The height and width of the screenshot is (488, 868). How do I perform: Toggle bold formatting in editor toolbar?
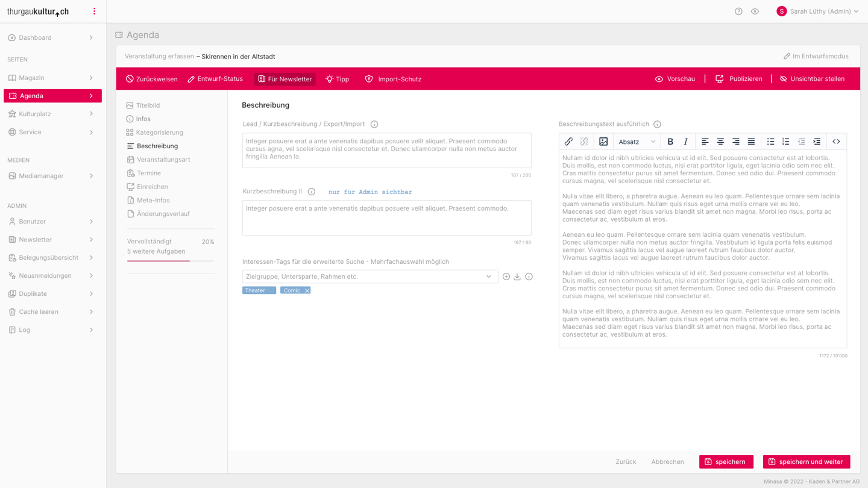670,142
